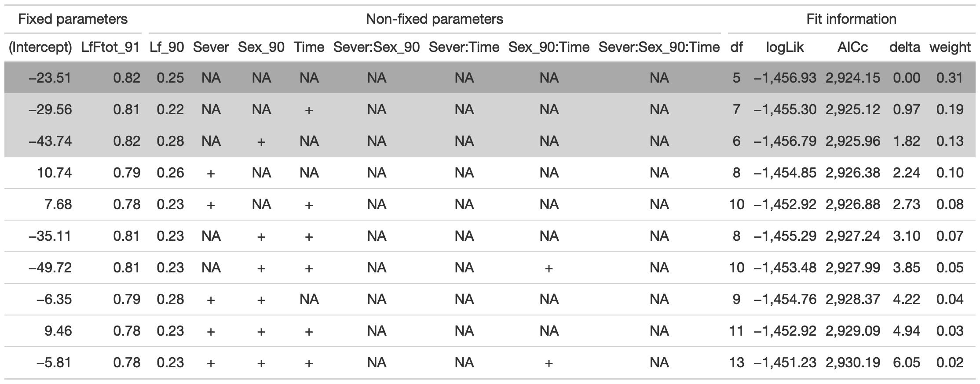Click the logLik value -1,455.30
The width and height of the screenshot is (980, 384).
(x=785, y=109)
